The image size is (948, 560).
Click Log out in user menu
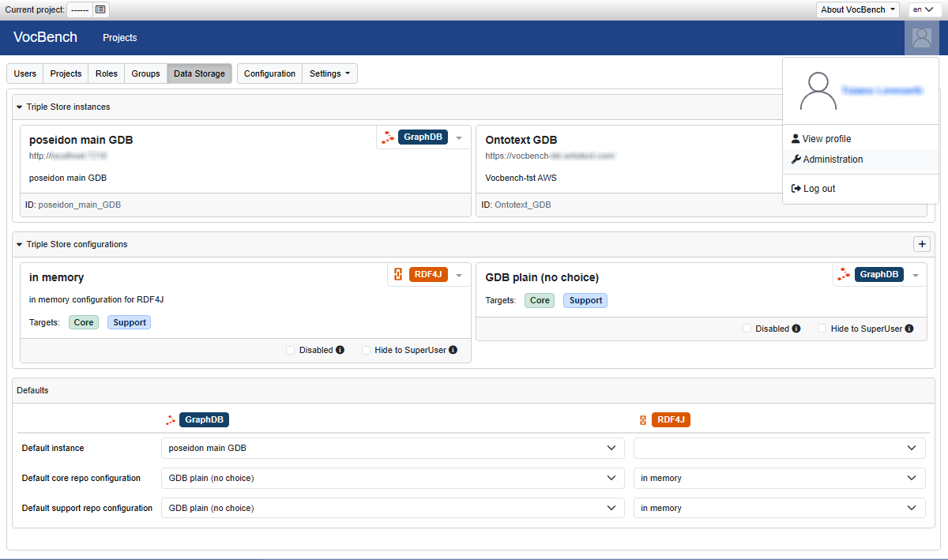point(818,189)
